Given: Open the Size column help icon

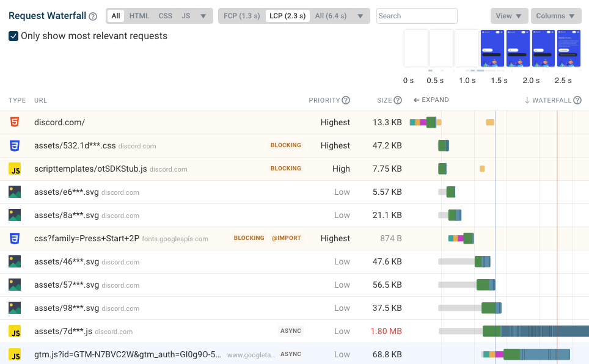Looking at the screenshot, I should point(398,100).
